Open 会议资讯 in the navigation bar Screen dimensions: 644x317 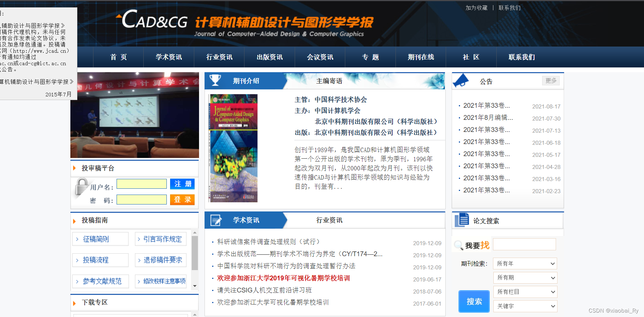(320, 57)
